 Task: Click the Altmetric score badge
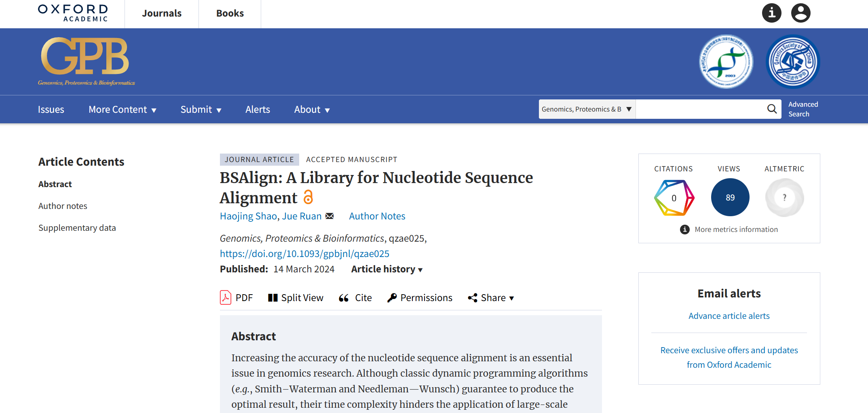[784, 198]
